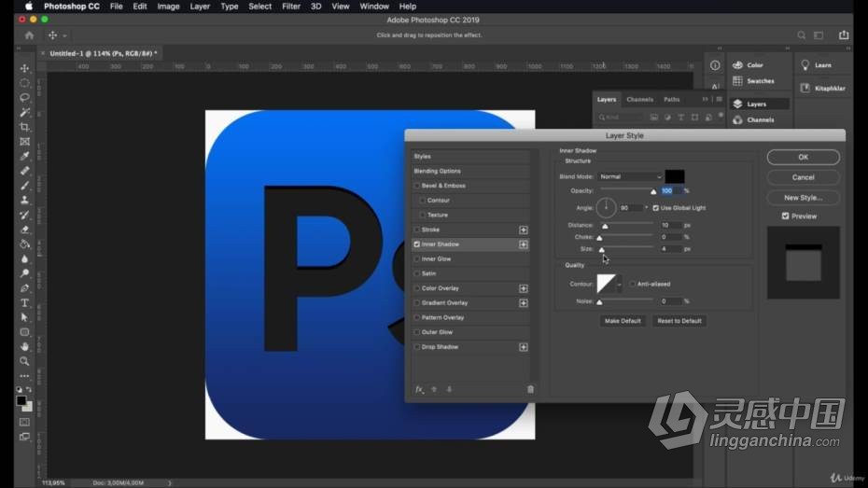Select the Rectangle shape tool
Screen dimensions: 868x488
click(x=24, y=332)
